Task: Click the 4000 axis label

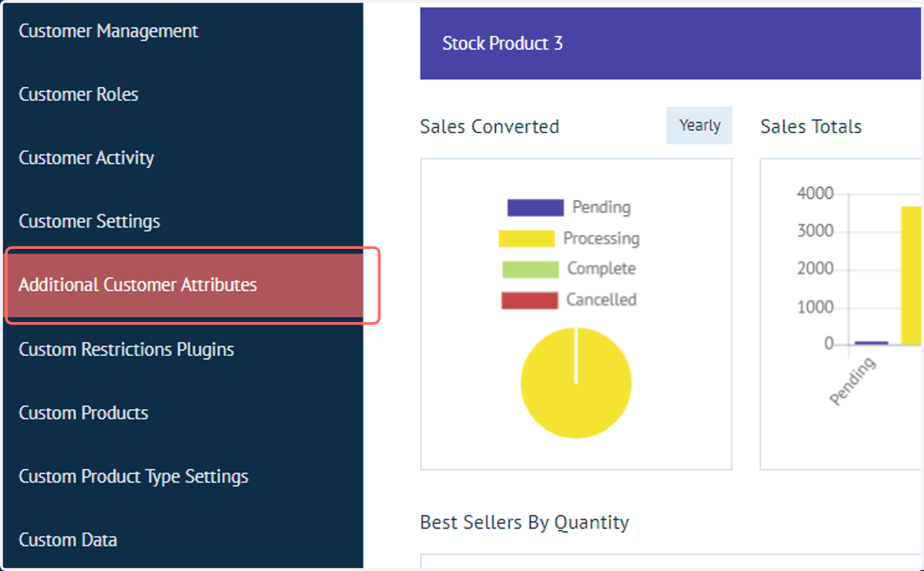Action: (x=815, y=193)
